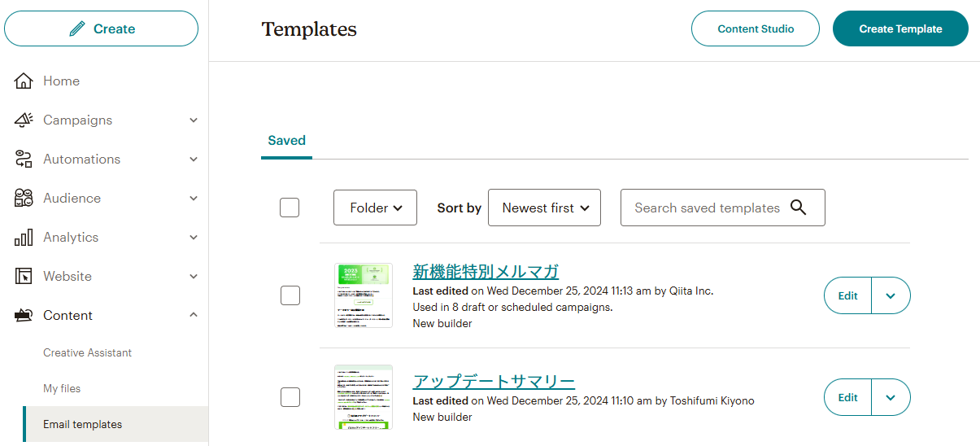980x446 pixels.
Task: Click the magnifier search icon
Action: click(798, 208)
